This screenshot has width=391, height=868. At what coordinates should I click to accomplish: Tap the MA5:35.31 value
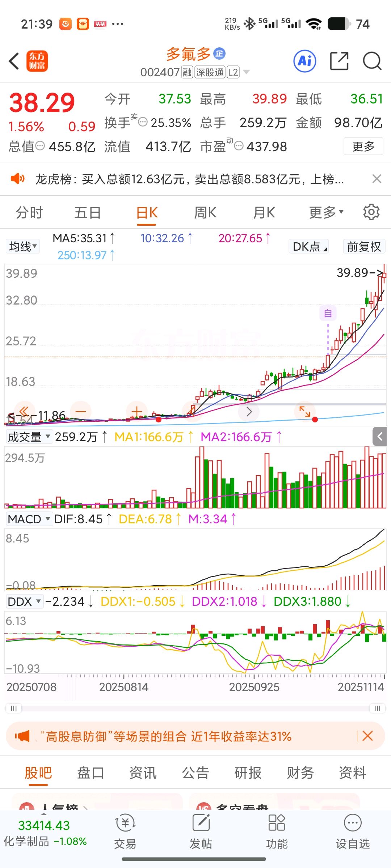[x=84, y=238]
